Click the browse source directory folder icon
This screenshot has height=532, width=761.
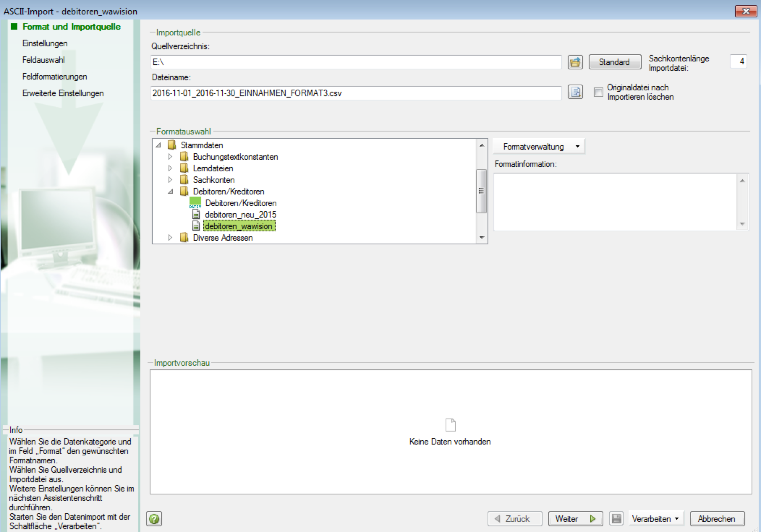575,62
